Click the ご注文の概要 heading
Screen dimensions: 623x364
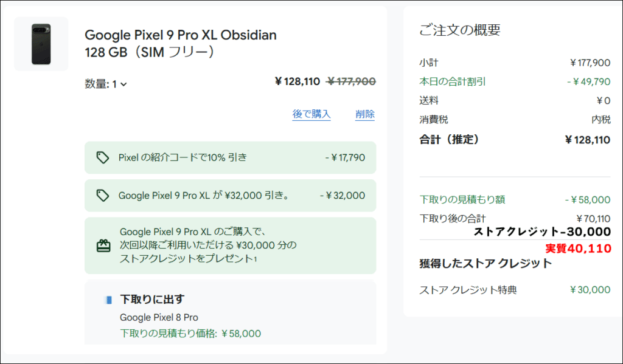click(x=460, y=30)
